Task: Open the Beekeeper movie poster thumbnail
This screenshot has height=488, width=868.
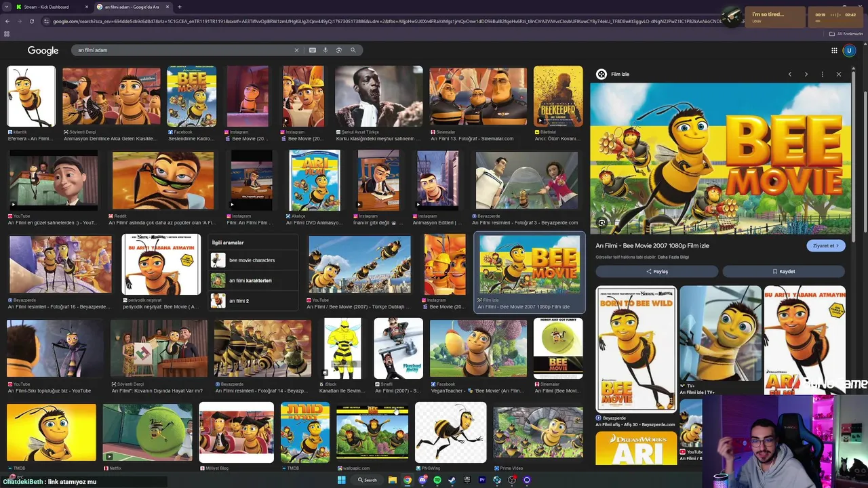Action: pos(558,96)
